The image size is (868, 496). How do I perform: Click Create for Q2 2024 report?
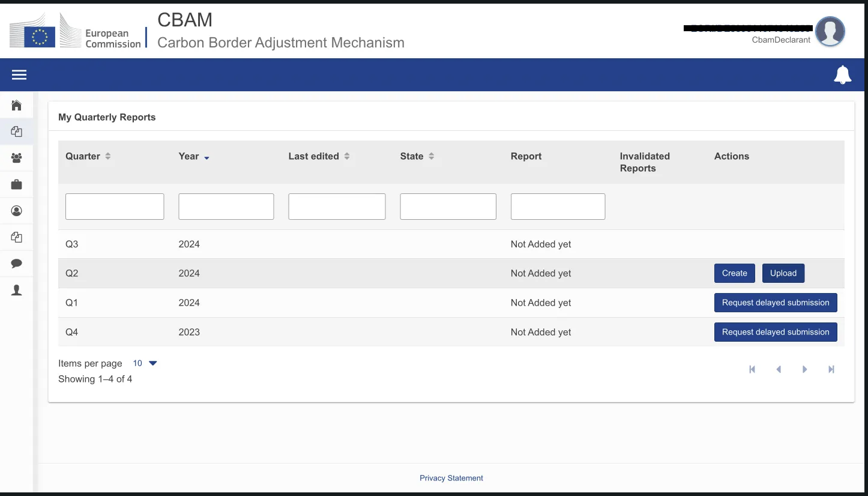point(734,273)
